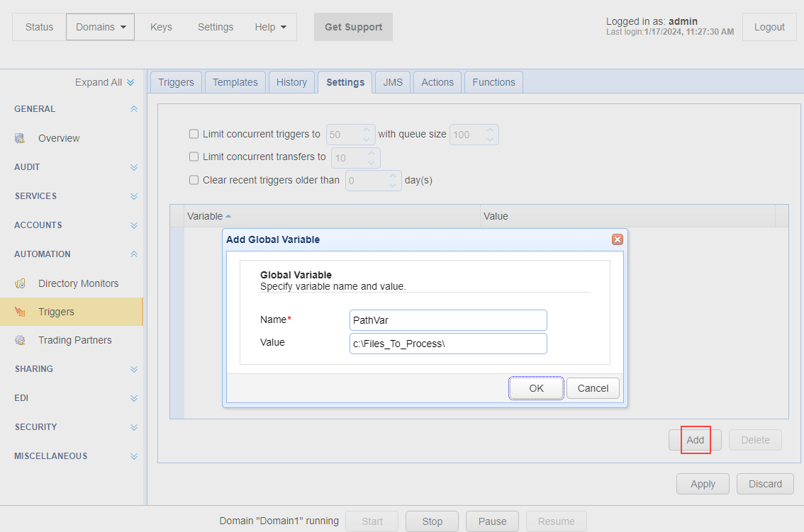Stop the running domain
The image size is (804, 532).
(432, 521)
